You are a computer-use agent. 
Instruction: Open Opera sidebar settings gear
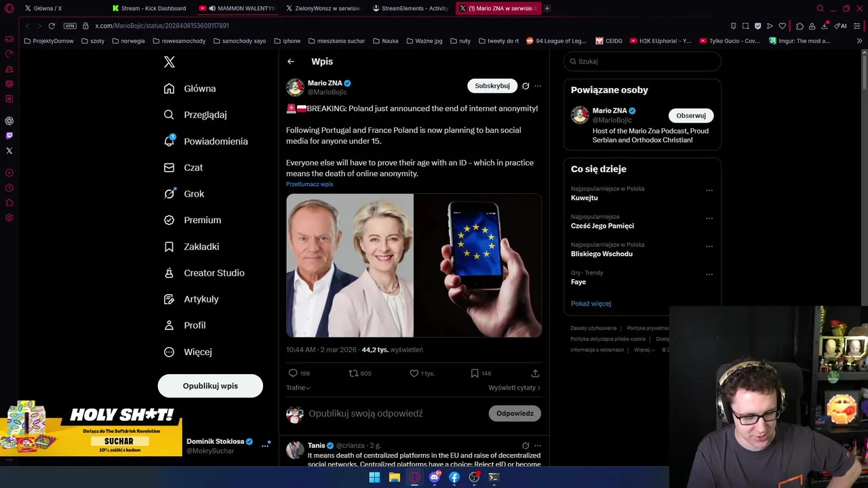9,218
